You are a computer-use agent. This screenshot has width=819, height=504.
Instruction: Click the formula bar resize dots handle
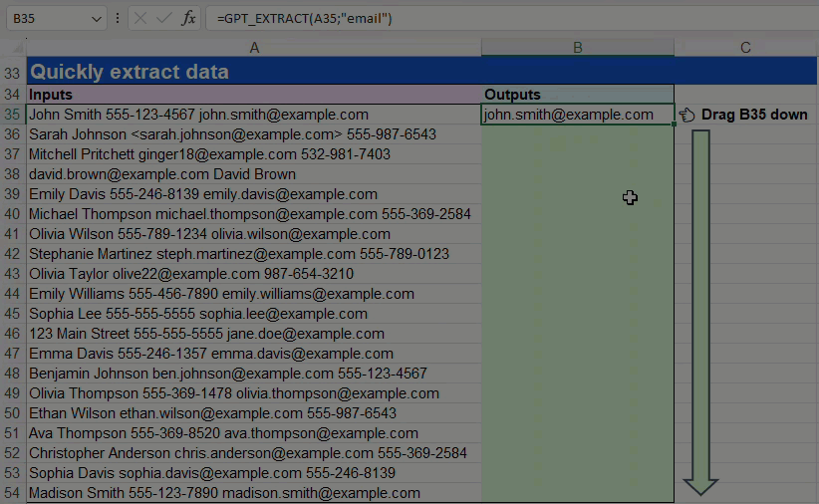pos(119,19)
